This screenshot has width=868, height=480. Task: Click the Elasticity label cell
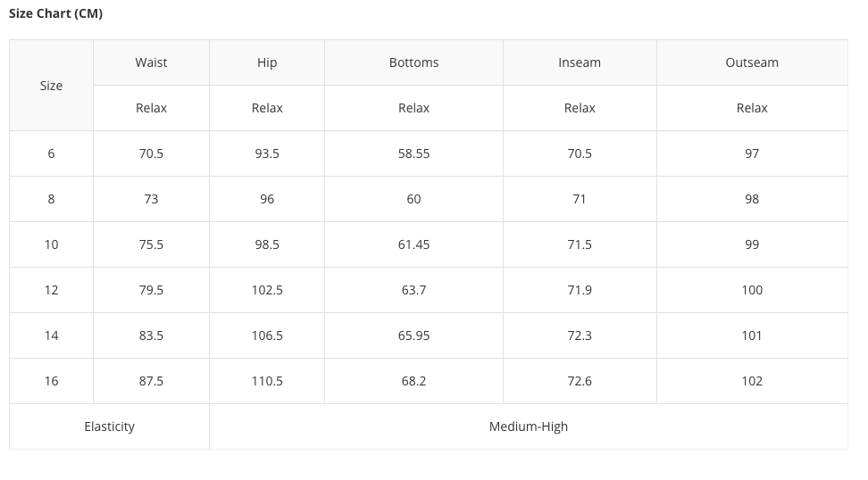coord(109,426)
